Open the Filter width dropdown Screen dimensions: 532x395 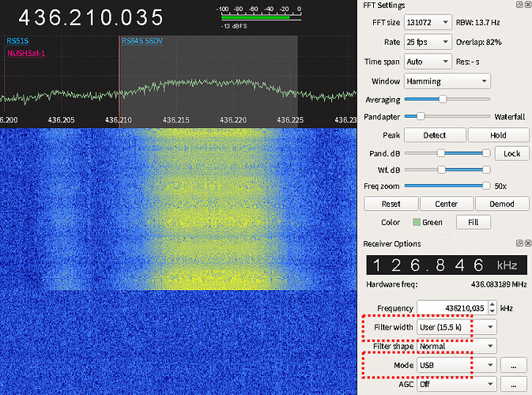point(457,327)
